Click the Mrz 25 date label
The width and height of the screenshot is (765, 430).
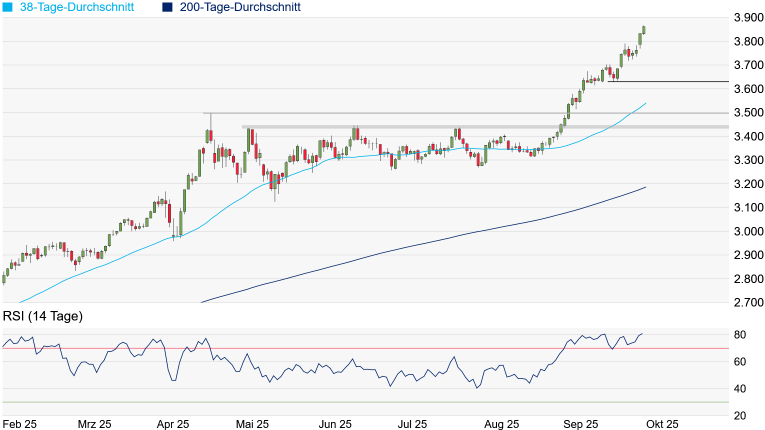click(x=95, y=424)
